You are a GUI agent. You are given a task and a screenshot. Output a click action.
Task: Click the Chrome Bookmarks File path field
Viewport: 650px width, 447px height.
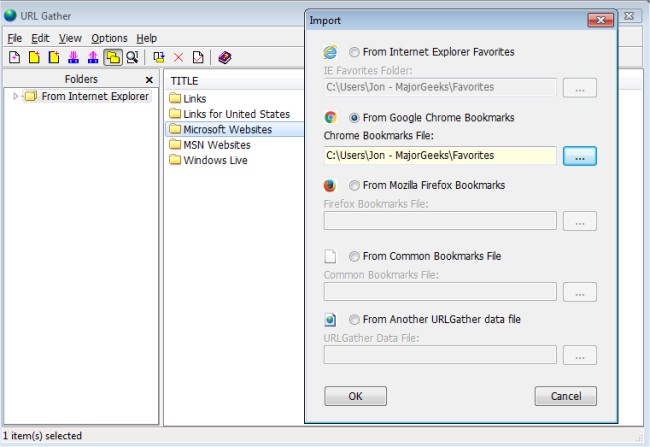[x=440, y=155]
